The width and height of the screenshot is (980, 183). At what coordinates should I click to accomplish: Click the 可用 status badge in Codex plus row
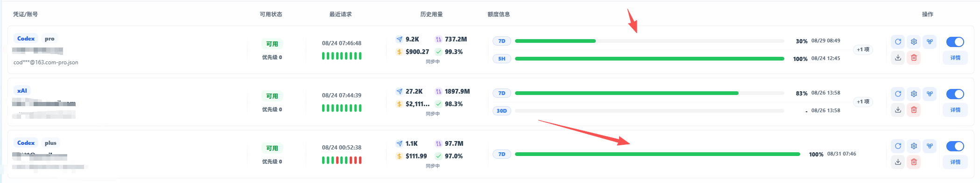272,148
